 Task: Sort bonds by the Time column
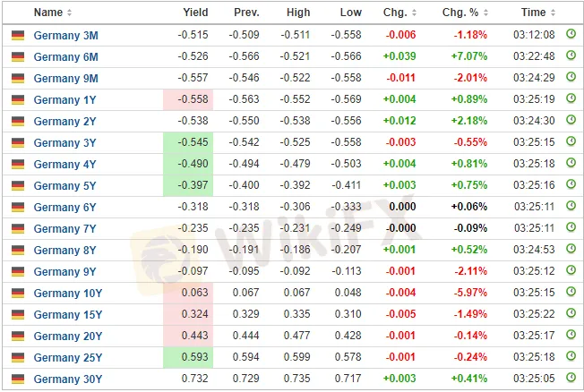click(538, 13)
